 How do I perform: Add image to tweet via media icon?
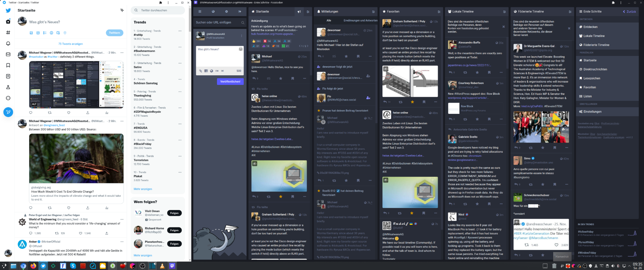coord(31,33)
